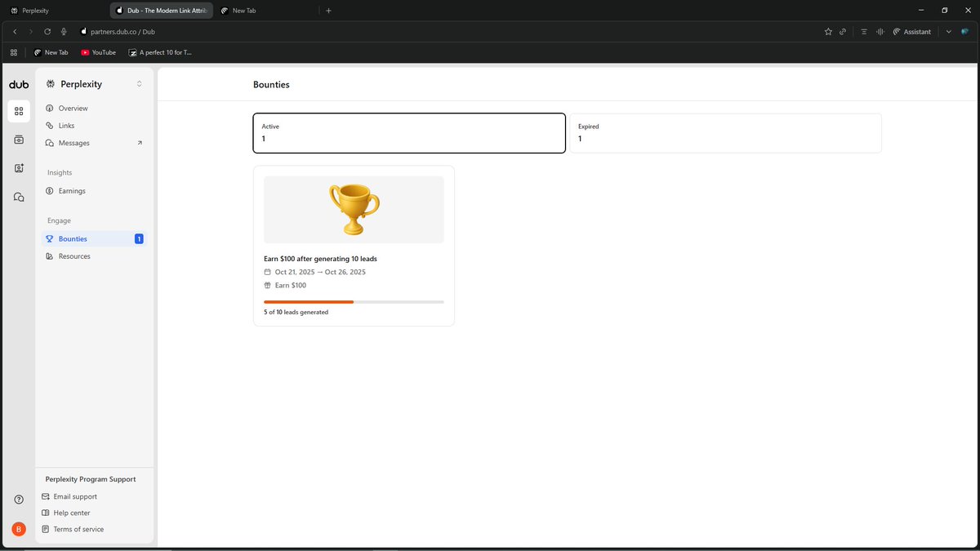
Task: Open the Assistant in the browser toolbar
Action: pos(911,32)
